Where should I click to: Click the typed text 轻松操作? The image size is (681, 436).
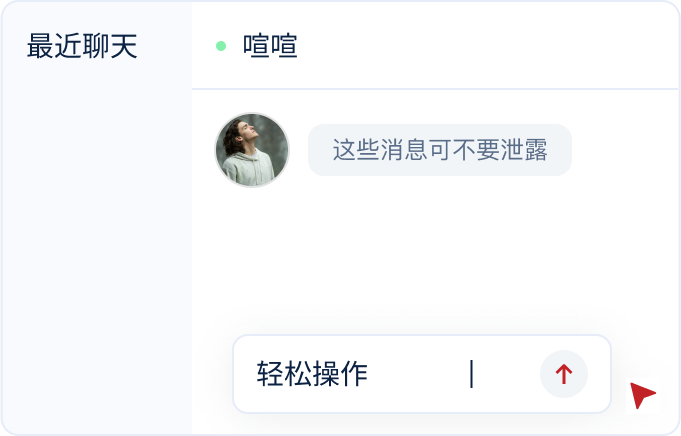tap(312, 374)
